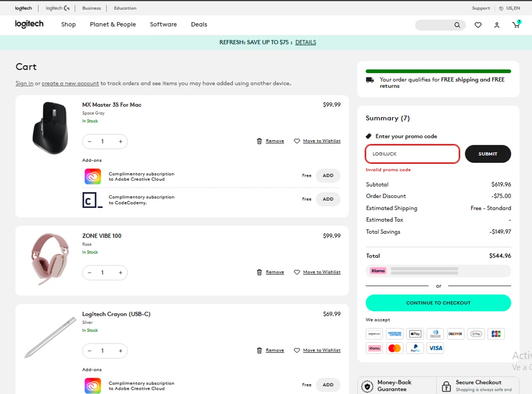Decrease Logitech Crayon quantity
532x394 pixels.
(x=90, y=351)
